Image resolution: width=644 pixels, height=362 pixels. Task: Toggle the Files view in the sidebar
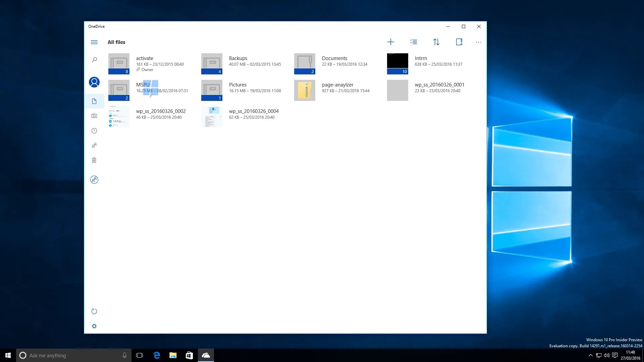click(x=94, y=101)
